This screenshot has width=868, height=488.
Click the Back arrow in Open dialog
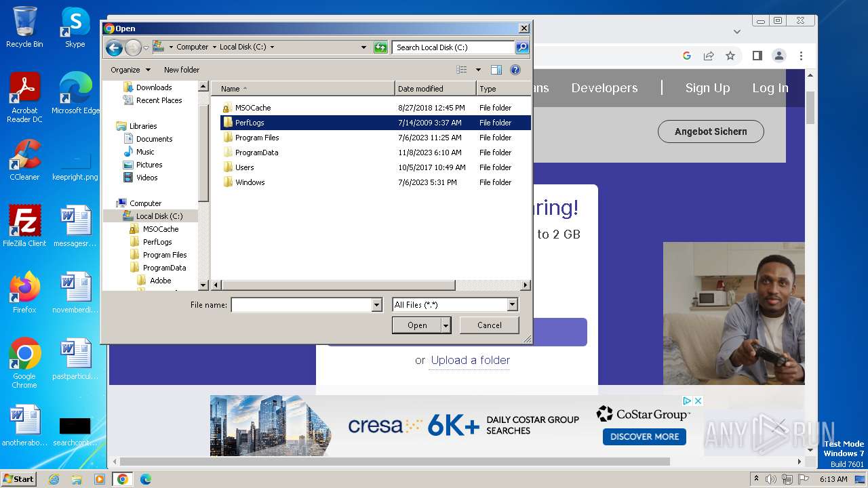click(x=114, y=47)
